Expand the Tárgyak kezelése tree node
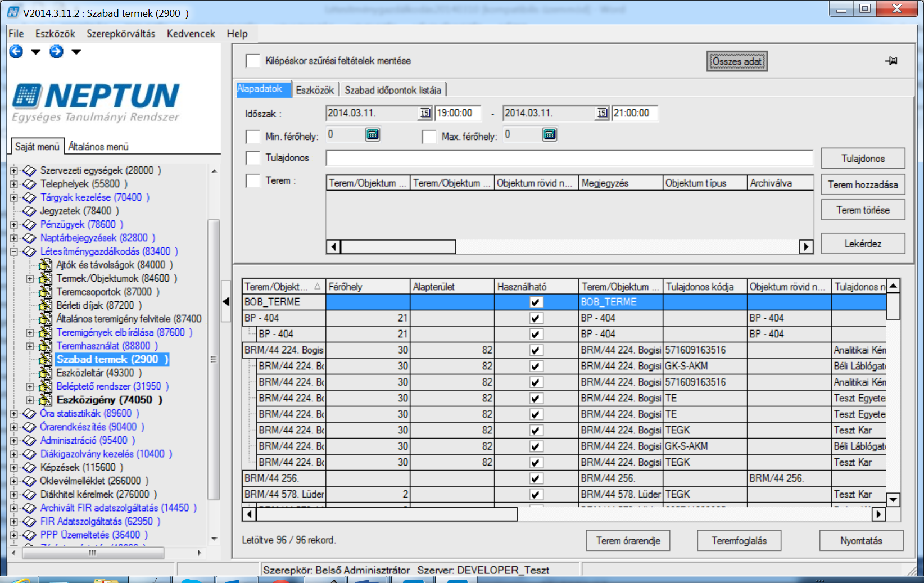This screenshot has width=924, height=583. [13, 197]
